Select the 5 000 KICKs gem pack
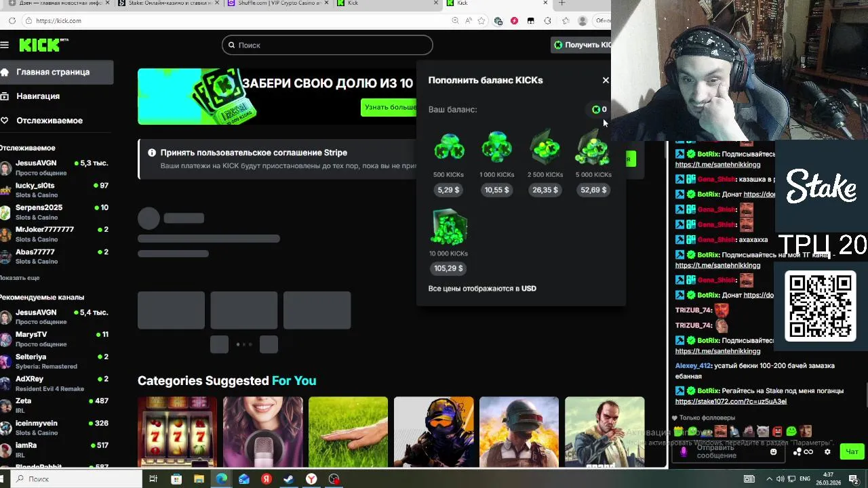 593,147
